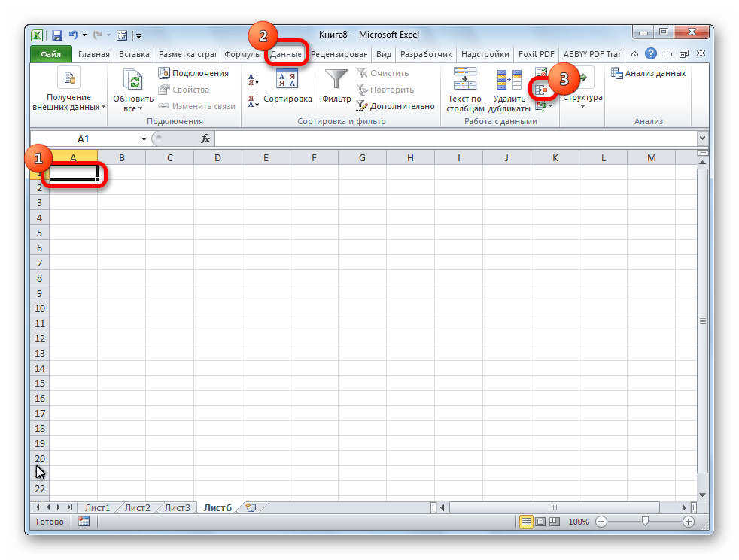Click the Подключения button

(x=193, y=73)
